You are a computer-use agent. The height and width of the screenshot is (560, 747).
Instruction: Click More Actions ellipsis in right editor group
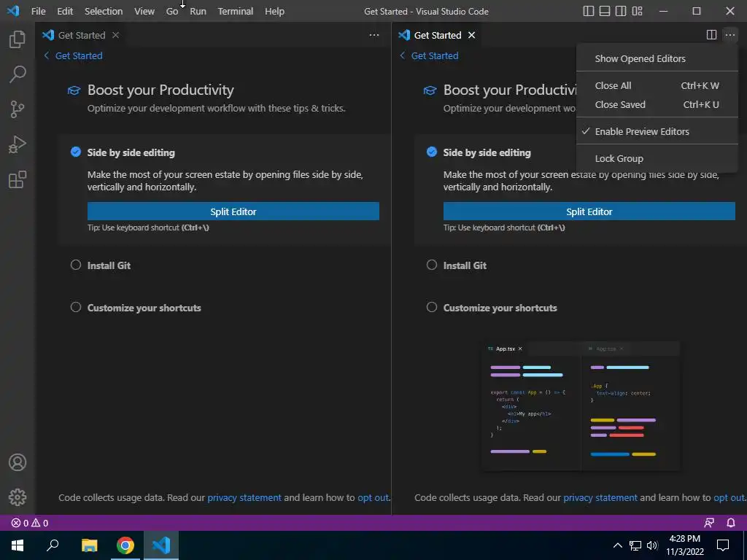pos(729,35)
